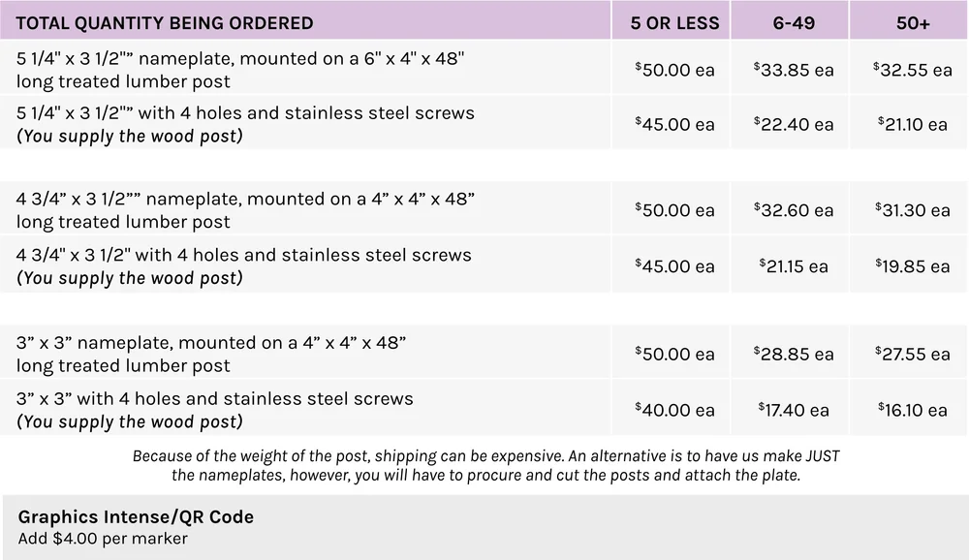Click the $33.85 ea price cell

pos(794,69)
